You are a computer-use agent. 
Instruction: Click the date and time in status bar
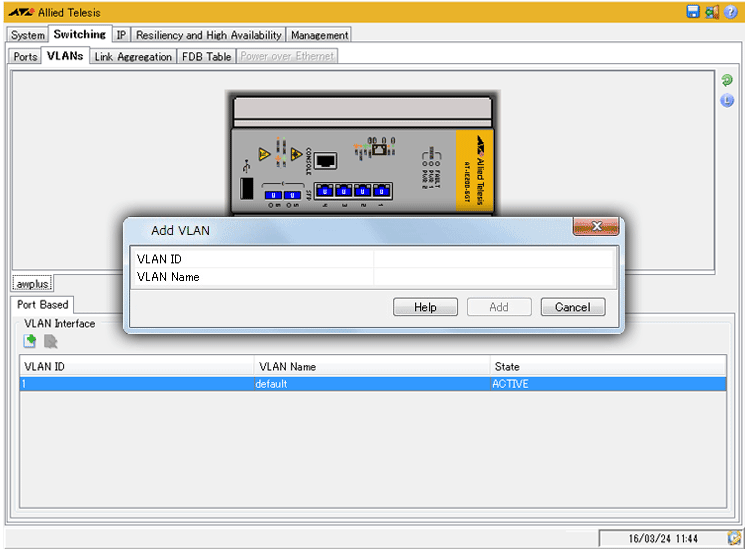point(663,539)
